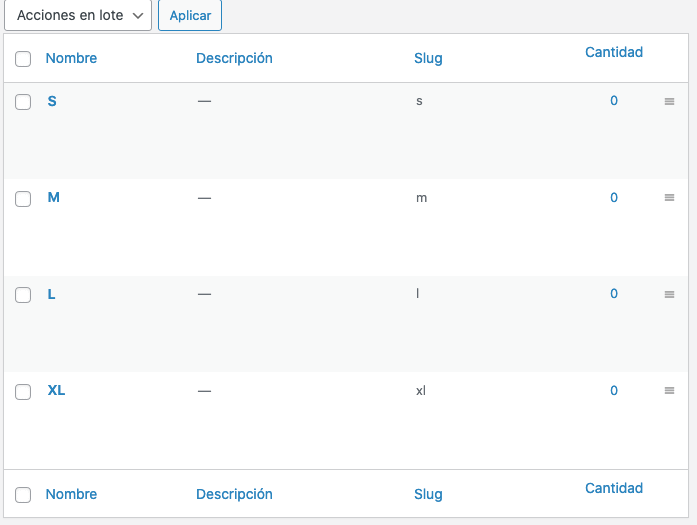Click drag handle icon for S row
This screenshot has width=697, height=525.
669,101
